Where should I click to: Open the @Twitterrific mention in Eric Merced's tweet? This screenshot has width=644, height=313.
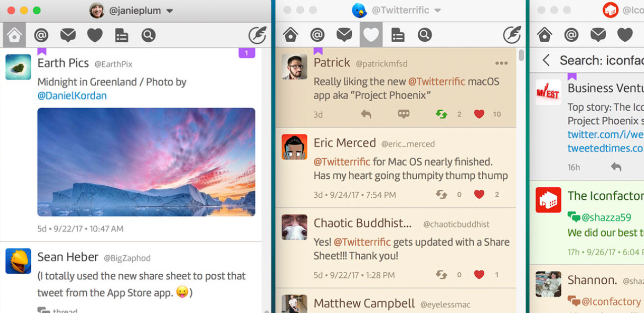coord(342,162)
